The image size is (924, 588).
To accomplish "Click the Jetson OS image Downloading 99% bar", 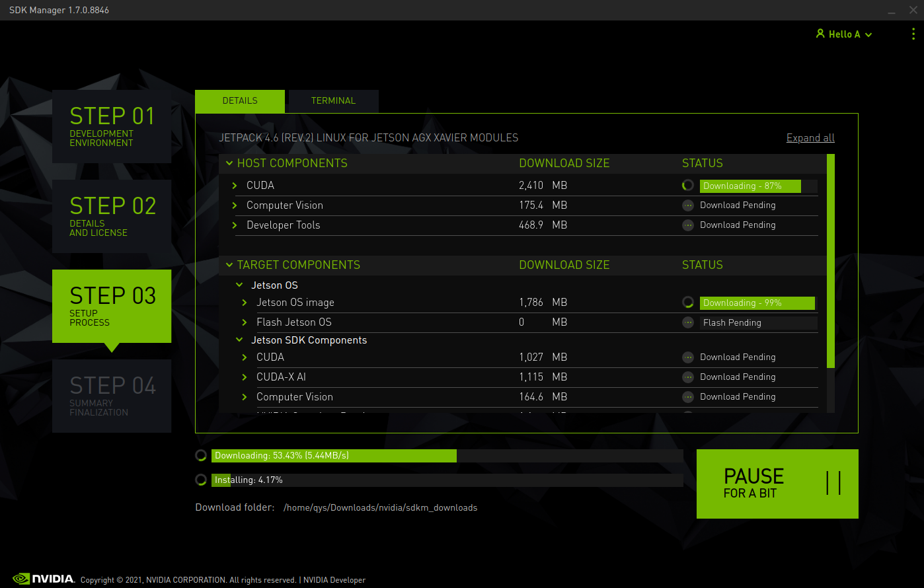I will click(x=759, y=303).
